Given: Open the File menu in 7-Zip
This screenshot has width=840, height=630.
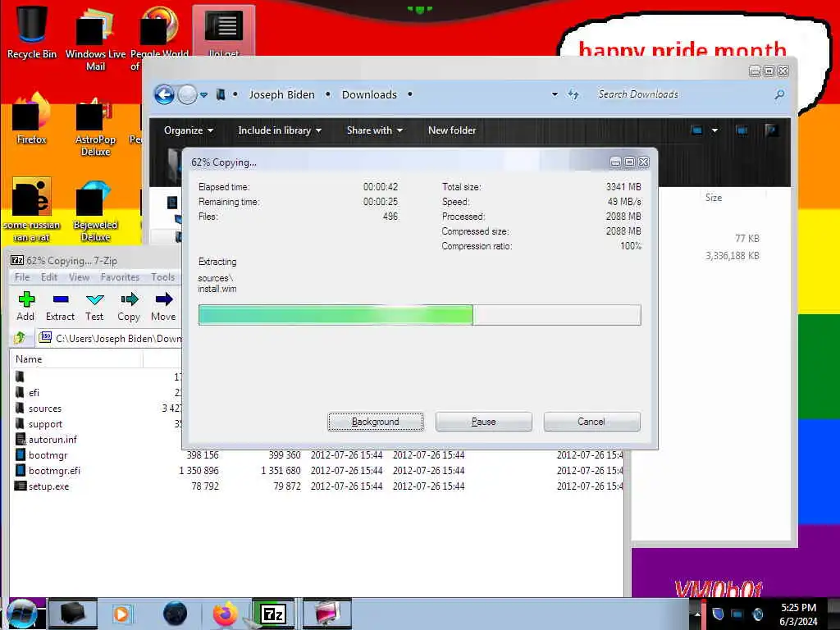Looking at the screenshot, I should [x=22, y=277].
